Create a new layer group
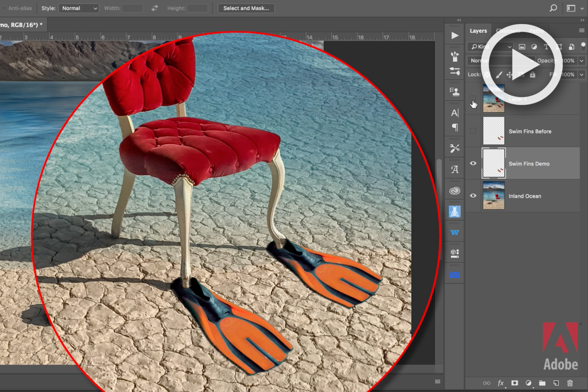The height and width of the screenshot is (392, 588). 542,383
